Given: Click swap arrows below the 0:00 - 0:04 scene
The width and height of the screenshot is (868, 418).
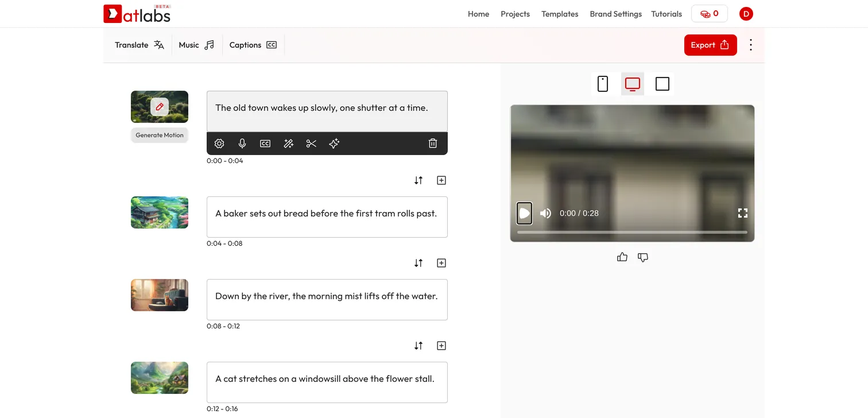Looking at the screenshot, I should (x=418, y=180).
